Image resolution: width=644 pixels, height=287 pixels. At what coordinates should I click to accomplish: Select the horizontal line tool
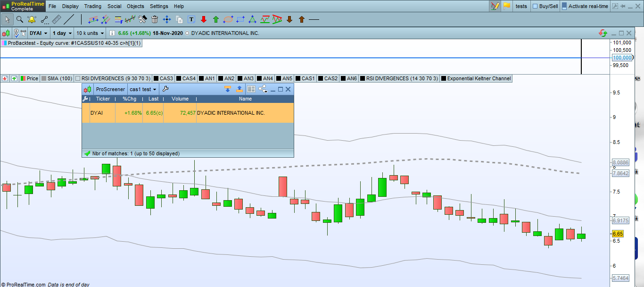click(x=314, y=19)
